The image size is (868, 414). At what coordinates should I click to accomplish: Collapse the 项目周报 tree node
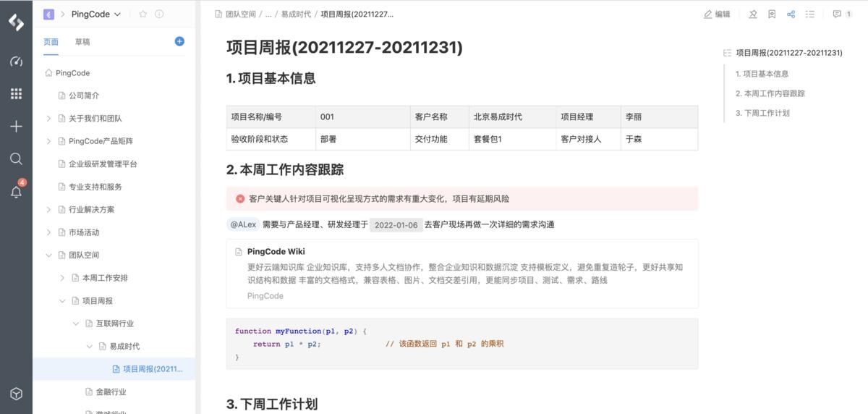coord(62,300)
